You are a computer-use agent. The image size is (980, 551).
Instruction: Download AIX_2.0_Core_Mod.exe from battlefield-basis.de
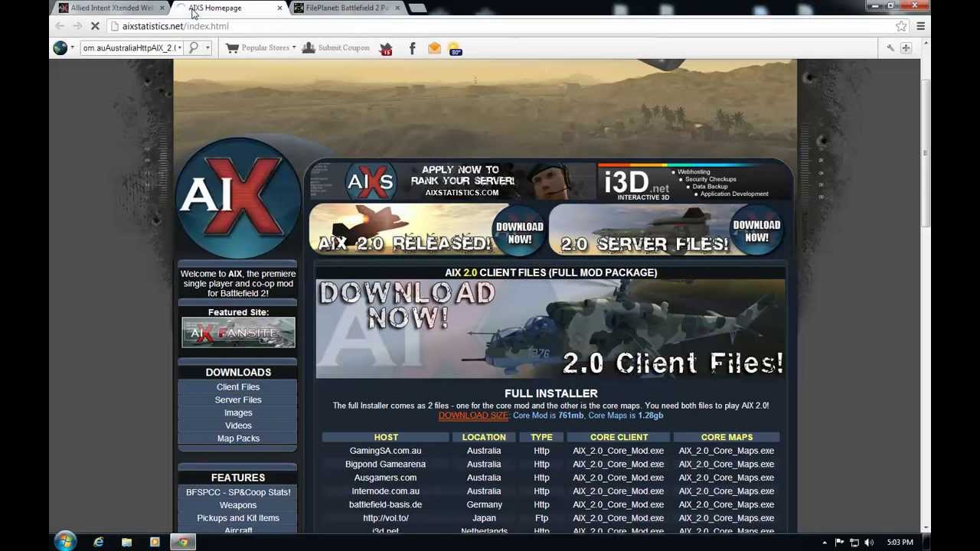(618, 504)
